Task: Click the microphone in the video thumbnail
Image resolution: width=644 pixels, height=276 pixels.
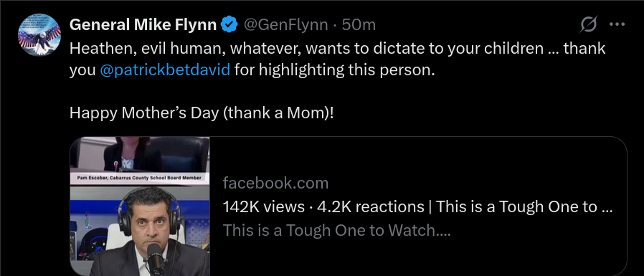Action: point(155,258)
